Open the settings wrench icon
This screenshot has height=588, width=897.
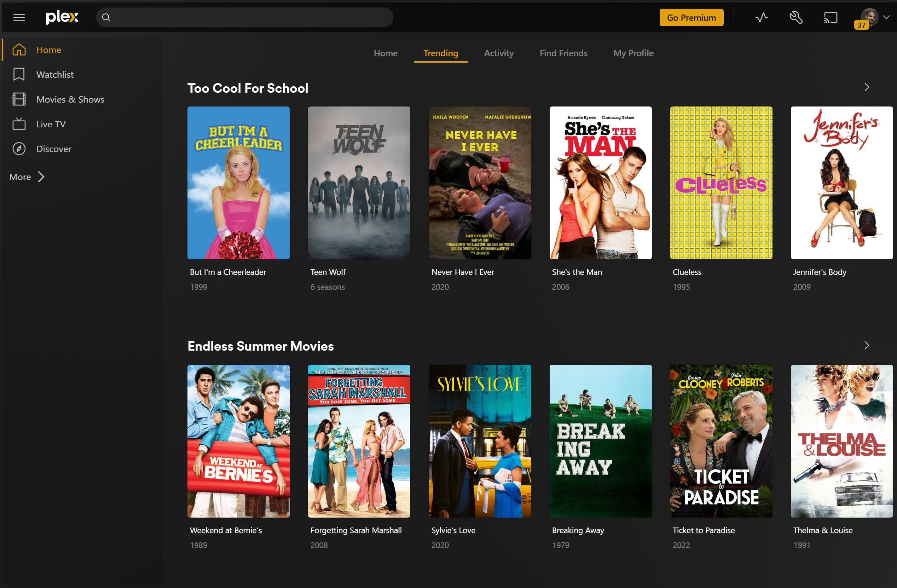tap(796, 17)
